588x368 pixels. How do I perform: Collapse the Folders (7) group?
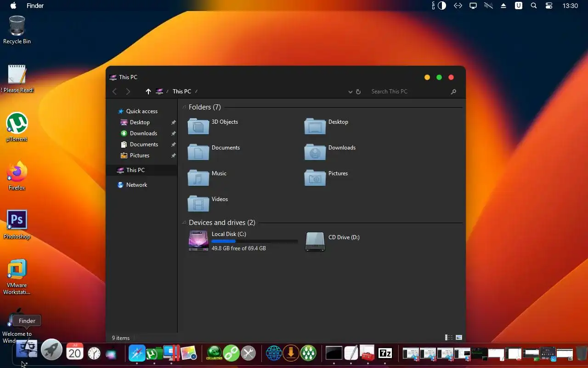click(x=184, y=107)
